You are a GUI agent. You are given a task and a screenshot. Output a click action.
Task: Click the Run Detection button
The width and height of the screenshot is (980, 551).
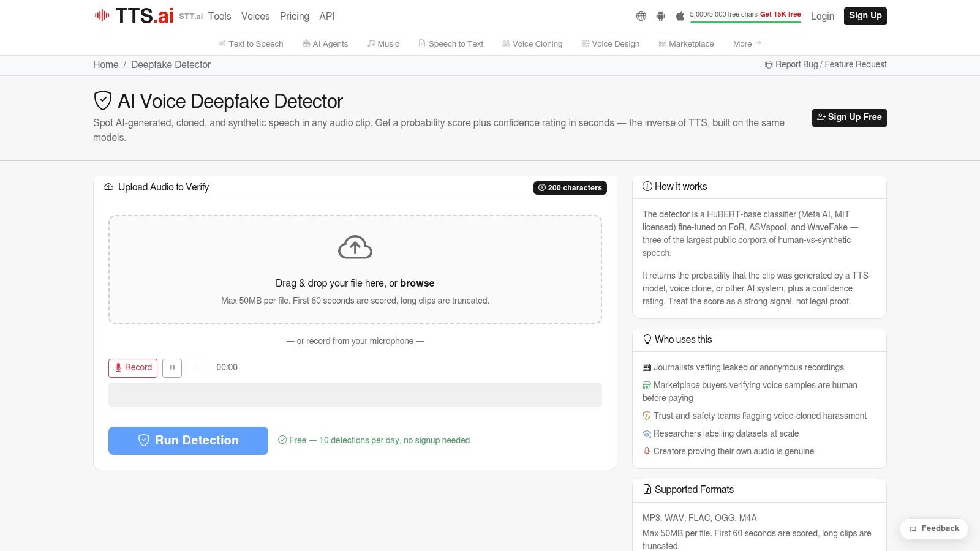(188, 441)
